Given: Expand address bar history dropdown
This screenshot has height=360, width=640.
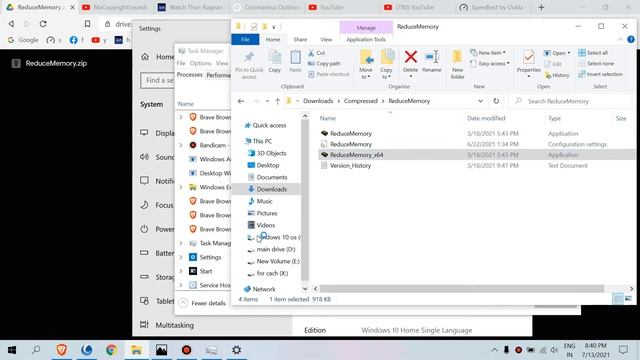Looking at the screenshot, I should [480, 101].
